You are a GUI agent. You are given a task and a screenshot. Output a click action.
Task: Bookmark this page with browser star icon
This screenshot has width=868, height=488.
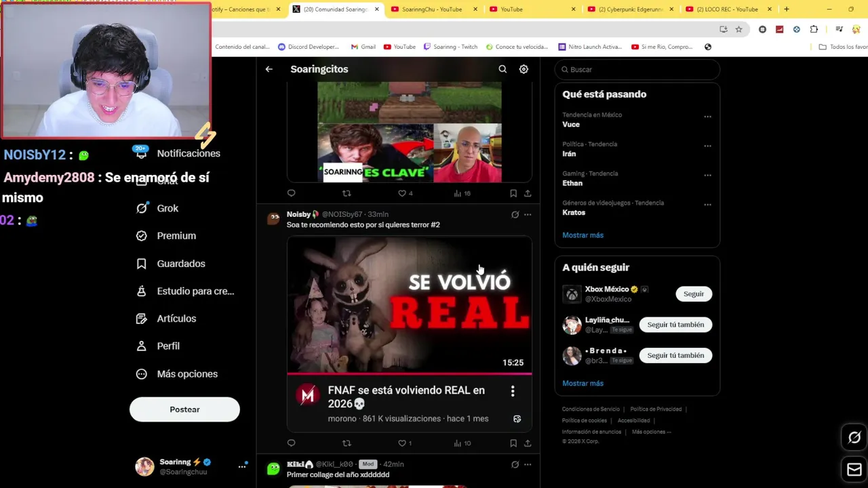[x=738, y=29]
